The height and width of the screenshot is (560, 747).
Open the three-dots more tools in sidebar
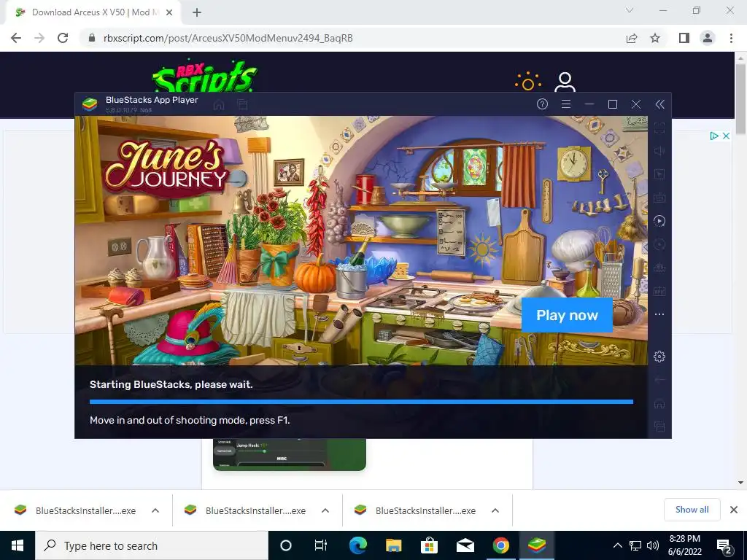click(x=659, y=314)
